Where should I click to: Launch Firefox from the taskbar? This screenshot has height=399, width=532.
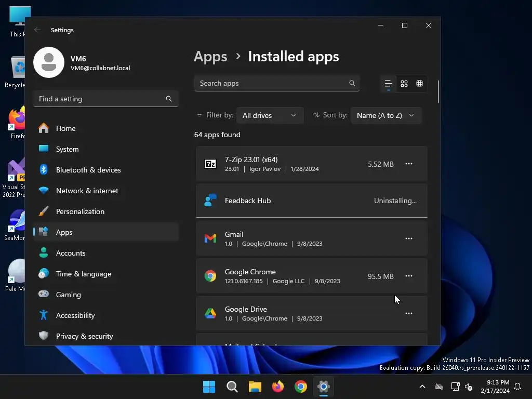(x=278, y=387)
